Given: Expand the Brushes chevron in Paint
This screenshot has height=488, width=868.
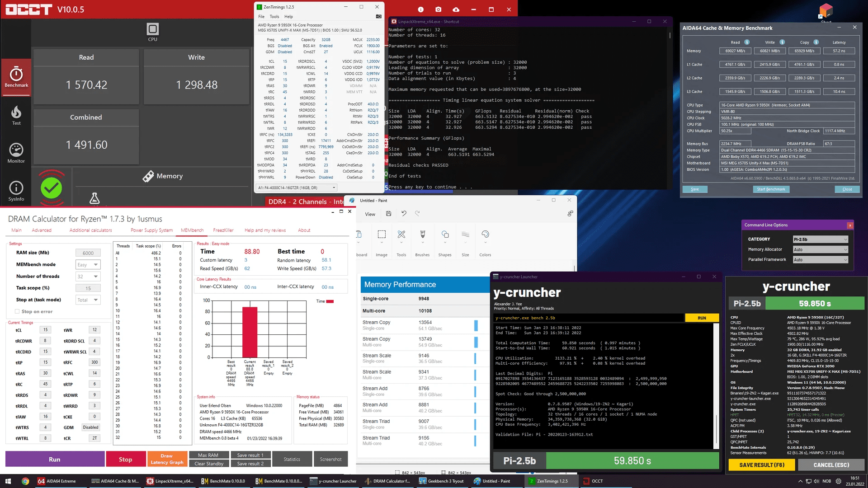Looking at the screenshot, I should (x=423, y=243).
